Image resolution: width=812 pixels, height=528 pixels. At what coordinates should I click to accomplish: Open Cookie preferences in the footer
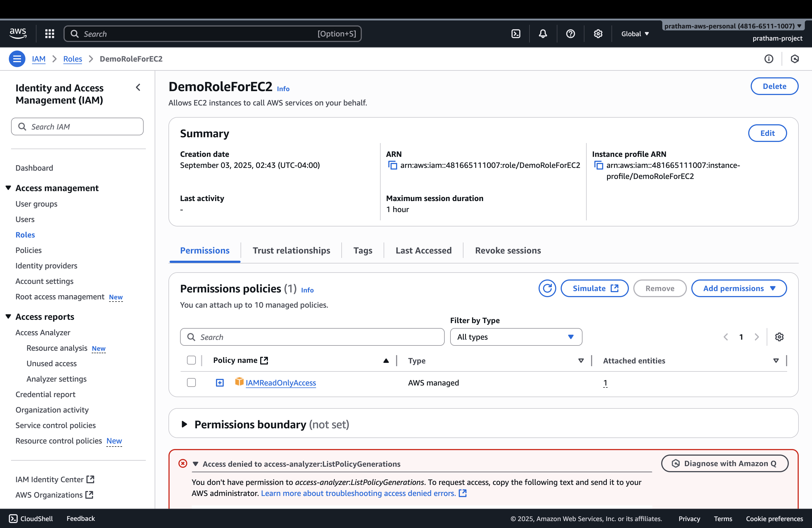point(774,518)
